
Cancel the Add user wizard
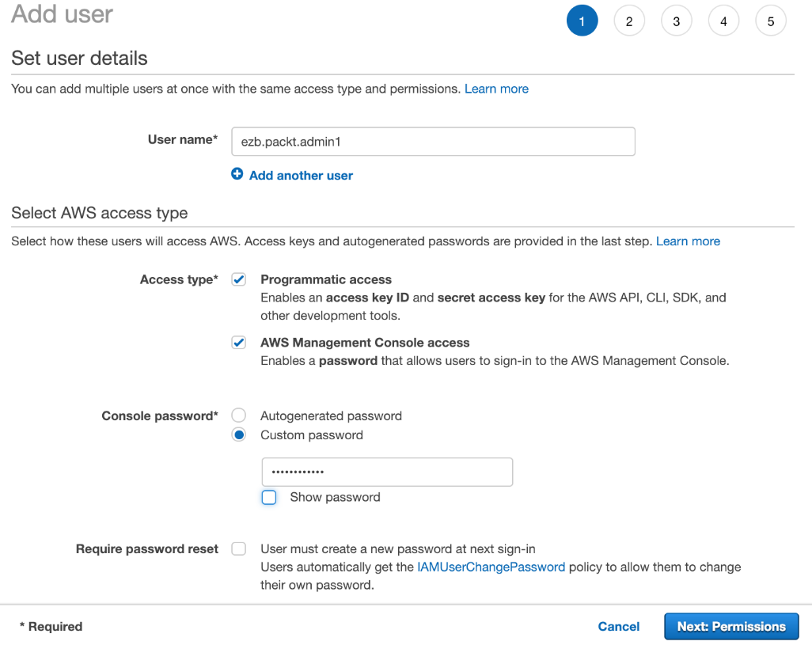click(618, 626)
